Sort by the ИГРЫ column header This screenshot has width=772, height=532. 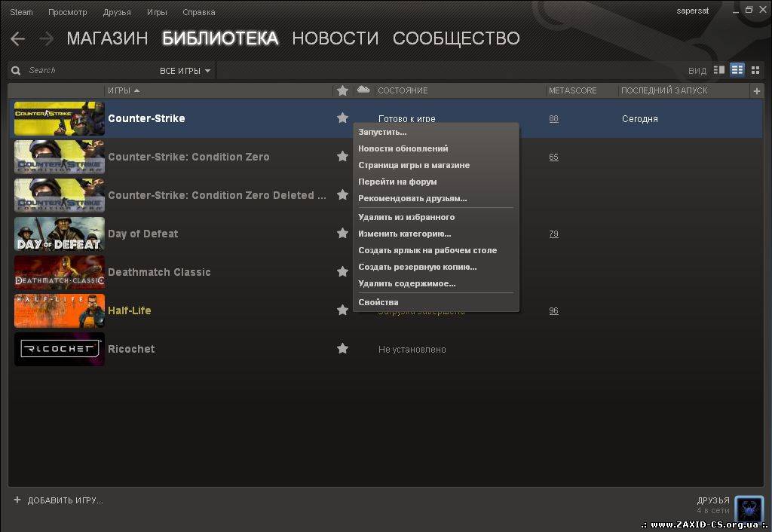coord(124,90)
